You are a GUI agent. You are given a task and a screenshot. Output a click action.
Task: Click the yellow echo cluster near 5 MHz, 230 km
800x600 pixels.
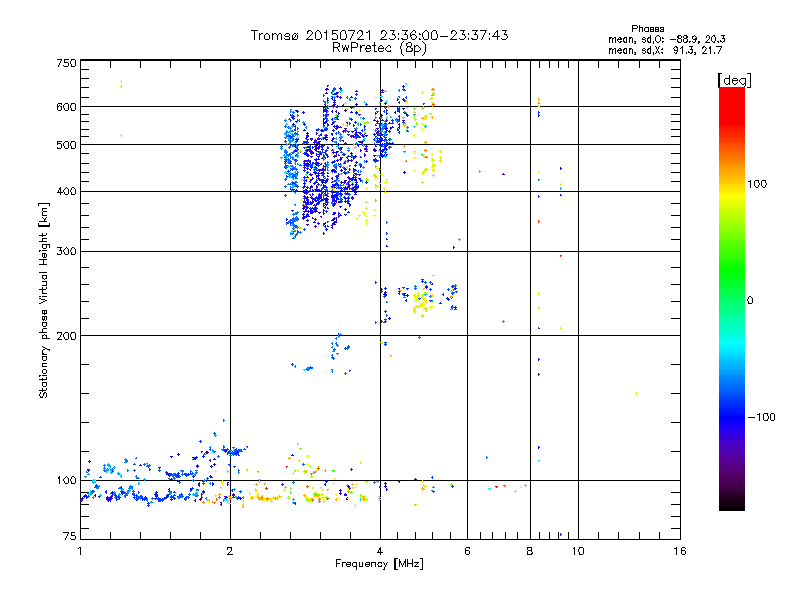pyautogui.click(x=422, y=302)
